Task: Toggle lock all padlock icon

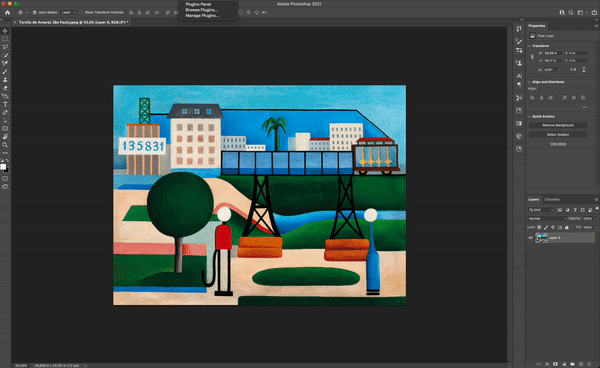Action: coord(567,227)
